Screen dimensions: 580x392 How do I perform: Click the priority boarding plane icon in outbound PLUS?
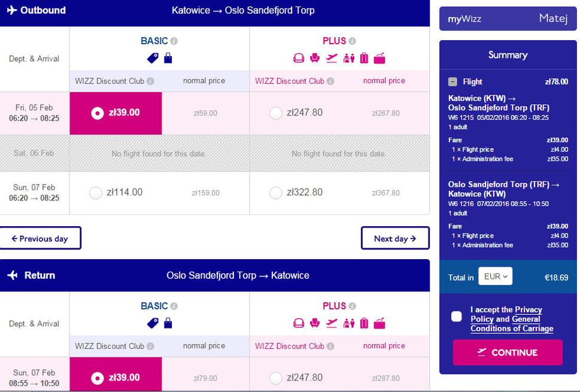(x=332, y=58)
